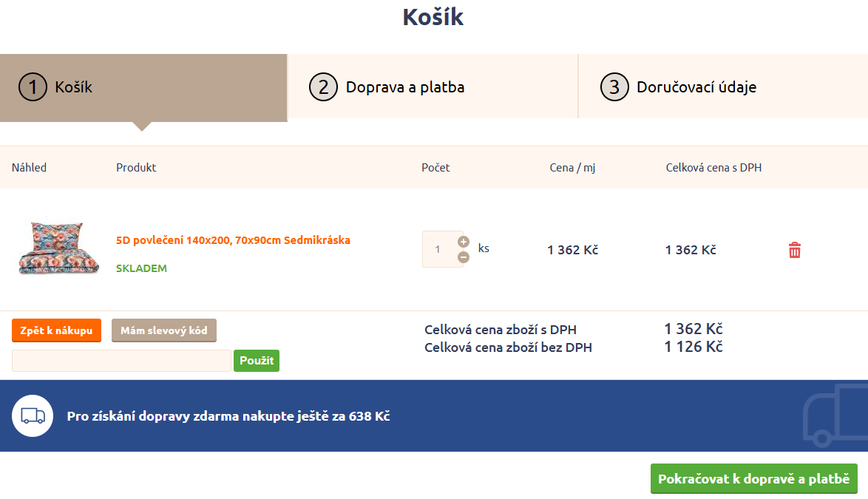Switch to the Doprava a platba tab
Screen dimensions: 868x499
[x=405, y=86]
